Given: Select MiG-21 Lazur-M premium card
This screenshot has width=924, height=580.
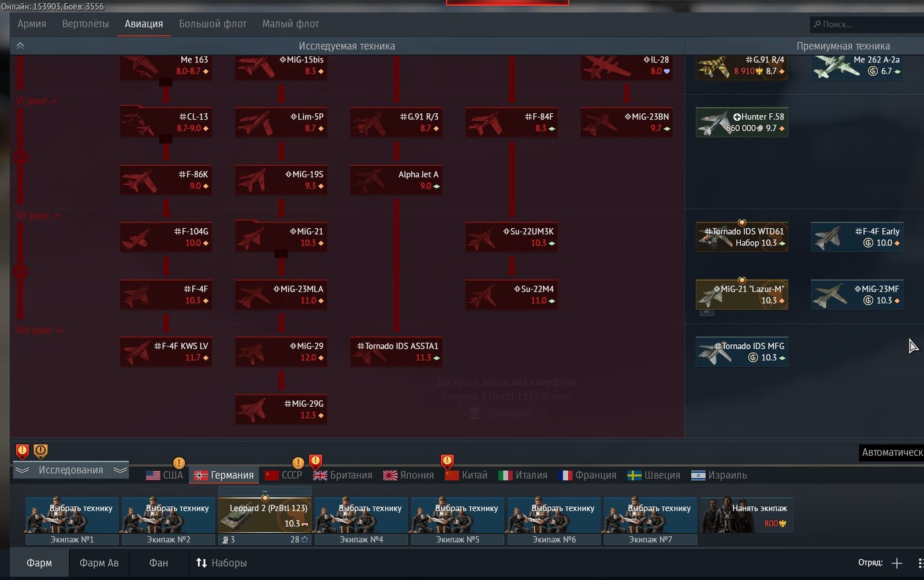Looking at the screenshot, I should 742,295.
